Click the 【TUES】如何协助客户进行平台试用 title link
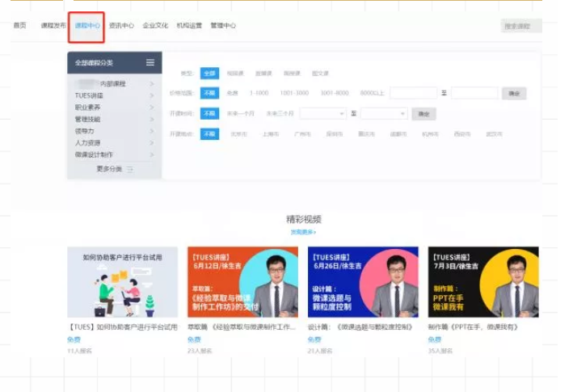Viewport: 573px width, 392px height. (x=122, y=327)
